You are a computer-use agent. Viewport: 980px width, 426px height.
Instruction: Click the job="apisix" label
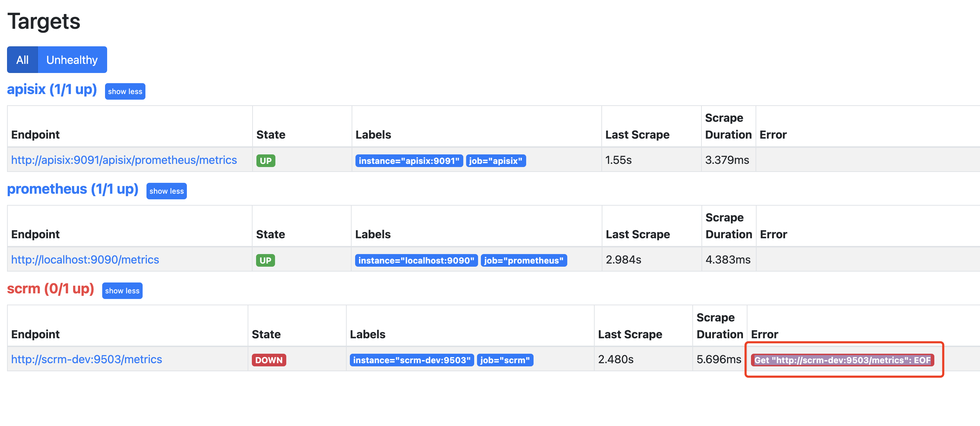(x=496, y=161)
